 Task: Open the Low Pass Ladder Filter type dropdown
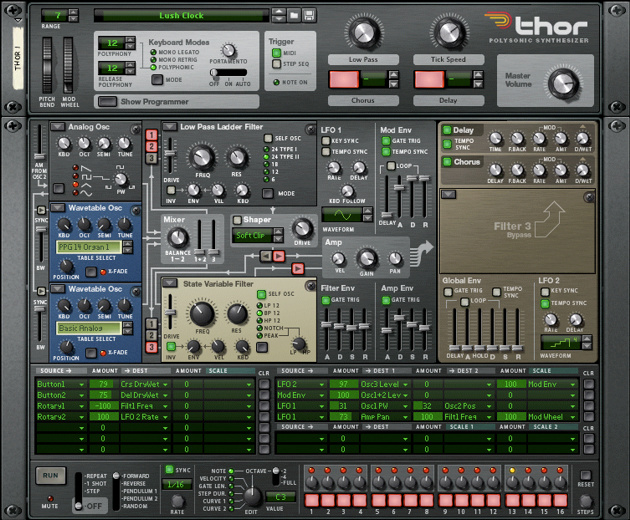(x=170, y=127)
